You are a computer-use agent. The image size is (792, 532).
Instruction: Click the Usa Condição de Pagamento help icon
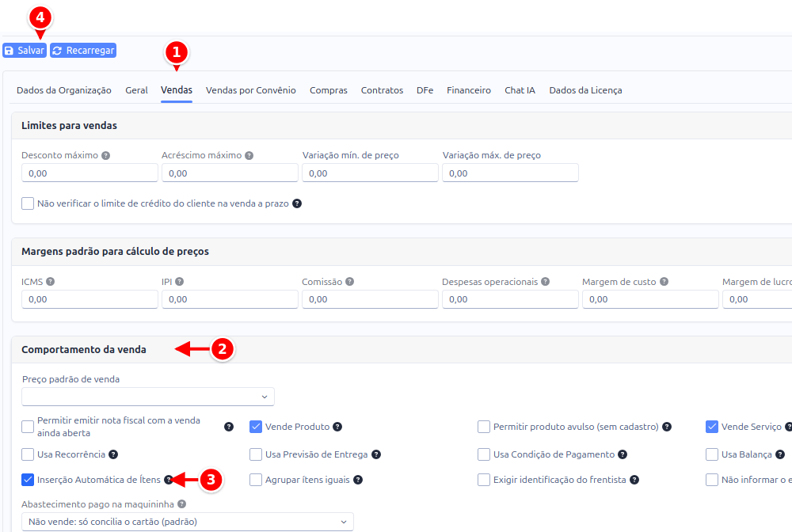(623, 454)
